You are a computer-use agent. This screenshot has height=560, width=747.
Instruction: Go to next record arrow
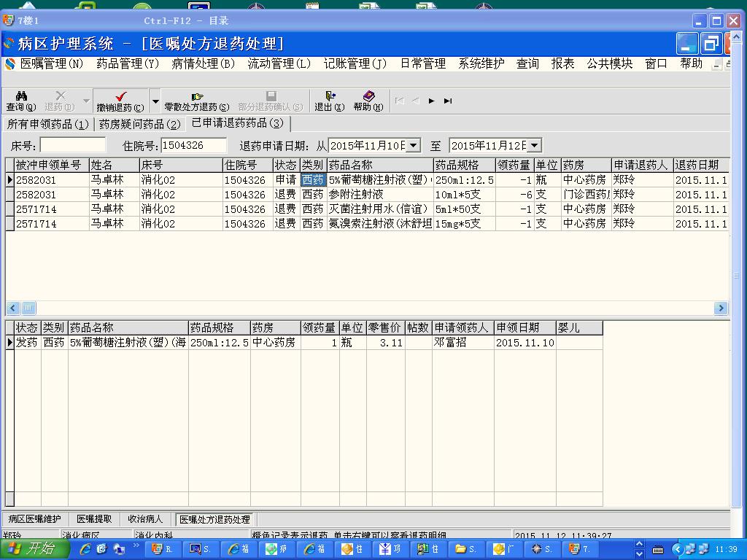432,101
